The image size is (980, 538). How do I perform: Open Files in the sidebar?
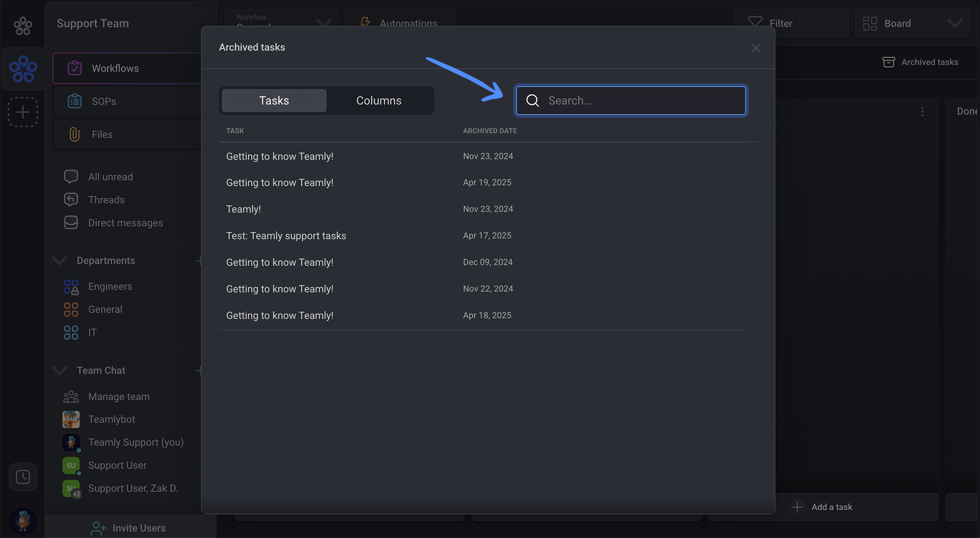[x=127, y=134]
